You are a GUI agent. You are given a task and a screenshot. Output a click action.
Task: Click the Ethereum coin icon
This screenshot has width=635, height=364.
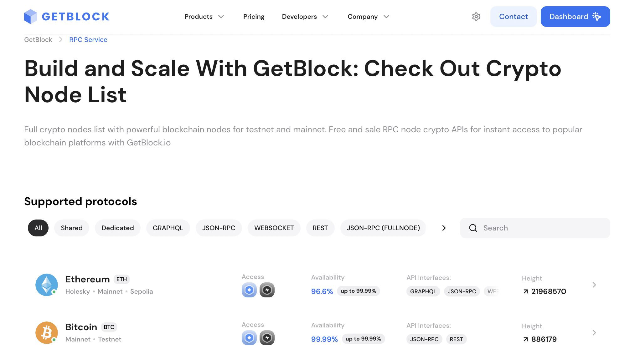tap(47, 285)
